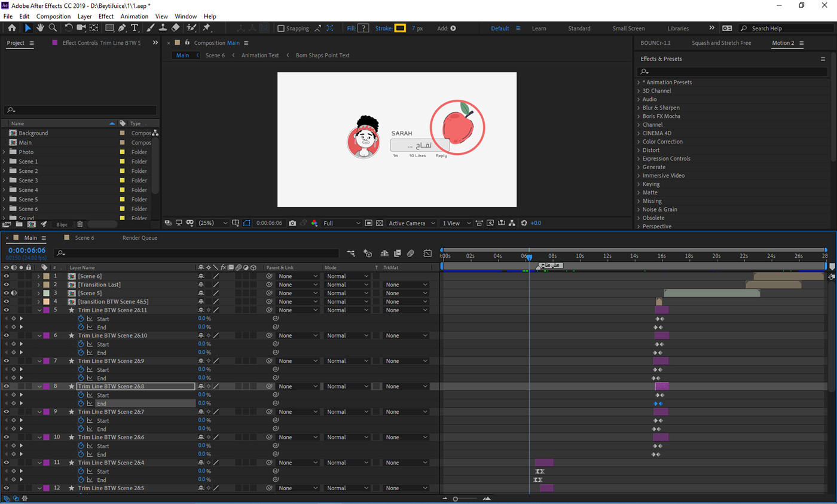Toggle visibility of Trim Line BTW Scene 2&11
The width and height of the screenshot is (837, 504).
7,310
